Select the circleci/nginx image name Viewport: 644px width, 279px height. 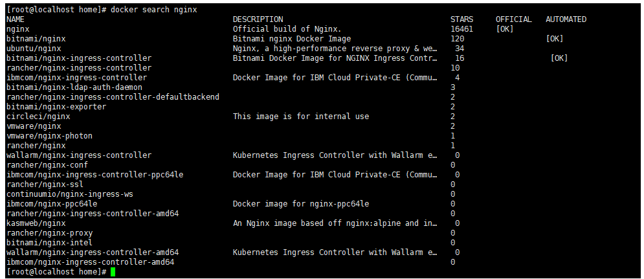pyautogui.click(x=38, y=117)
